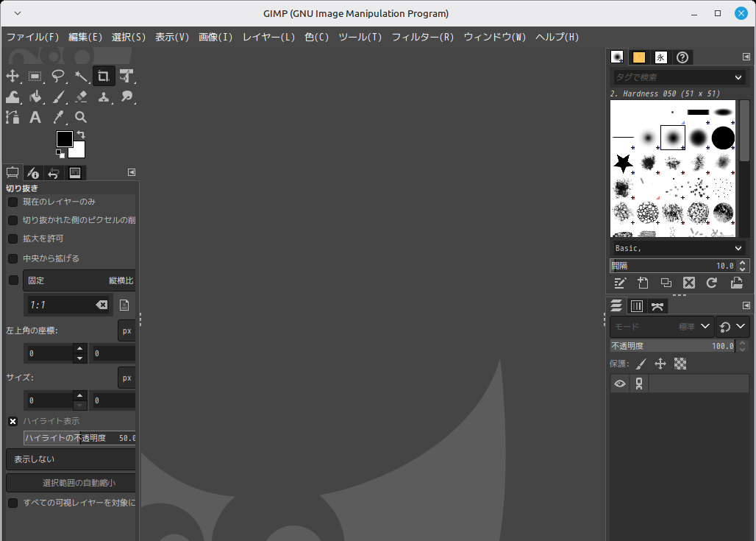Activate the Text tool
756x541 pixels.
pos(35,117)
